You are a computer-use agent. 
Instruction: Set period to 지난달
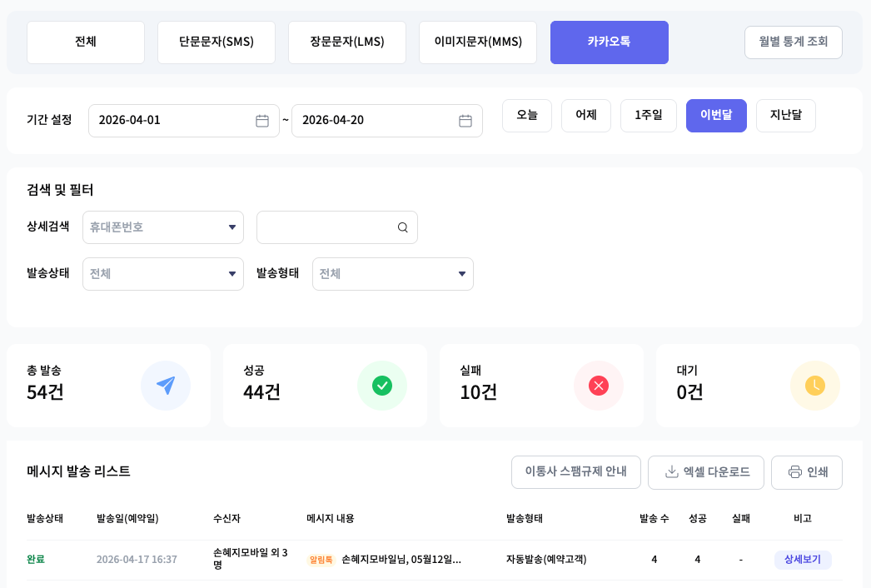click(785, 116)
